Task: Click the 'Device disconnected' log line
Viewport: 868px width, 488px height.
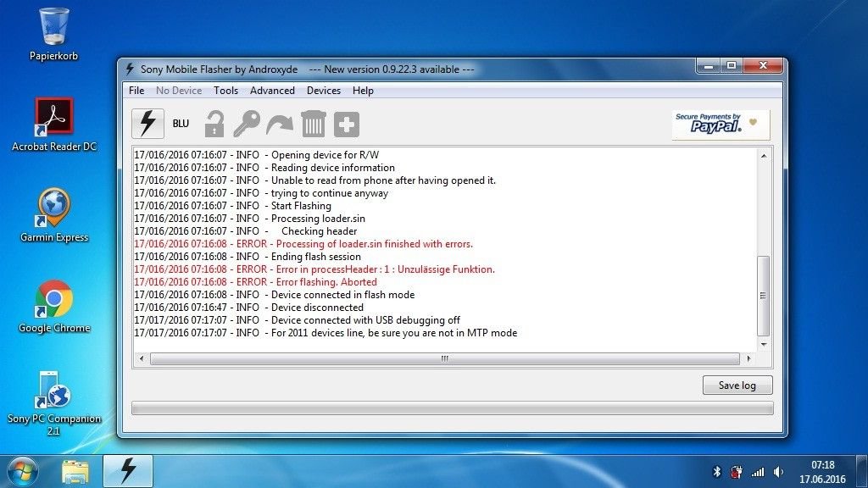Action: [248, 308]
